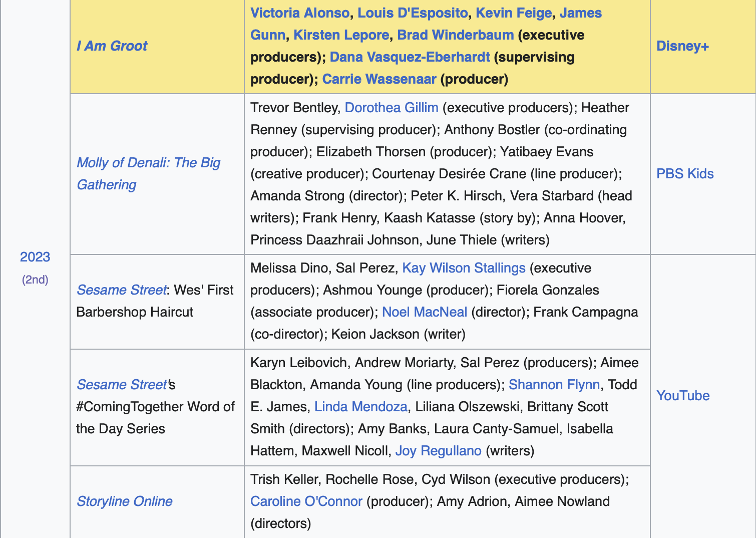The image size is (756, 538).
Task: Select the name "Yatibaey Evans"
Action: (x=547, y=152)
